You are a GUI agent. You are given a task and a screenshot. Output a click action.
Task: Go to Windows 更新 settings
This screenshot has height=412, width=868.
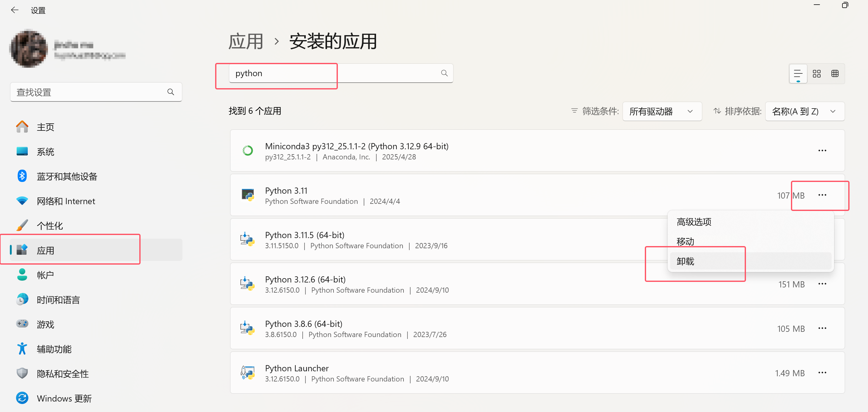pyautogui.click(x=64, y=398)
